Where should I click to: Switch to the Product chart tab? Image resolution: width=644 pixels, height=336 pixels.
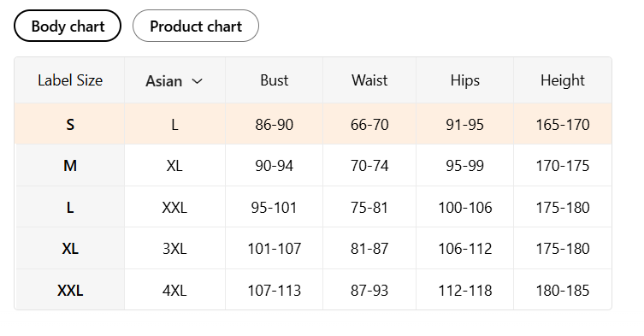pyautogui.click(x=196, y=26)
